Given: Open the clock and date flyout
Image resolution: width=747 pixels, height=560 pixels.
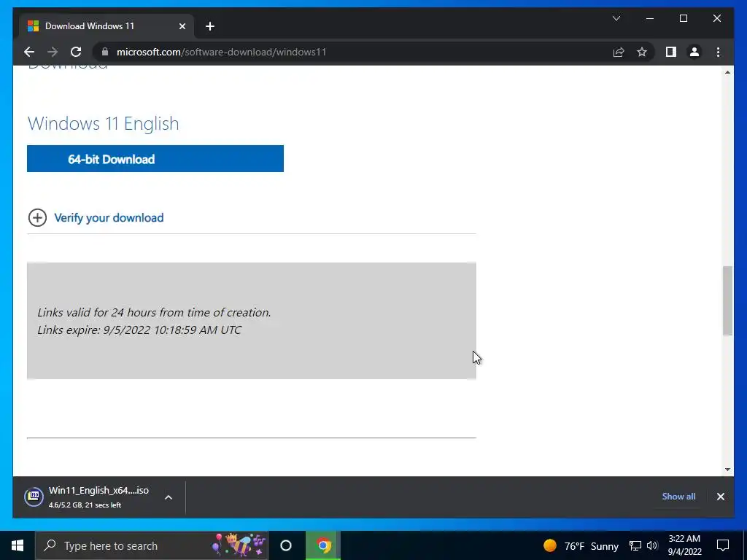Looking at the screenshot, I should pyautogui.click(x=684, y=545).
